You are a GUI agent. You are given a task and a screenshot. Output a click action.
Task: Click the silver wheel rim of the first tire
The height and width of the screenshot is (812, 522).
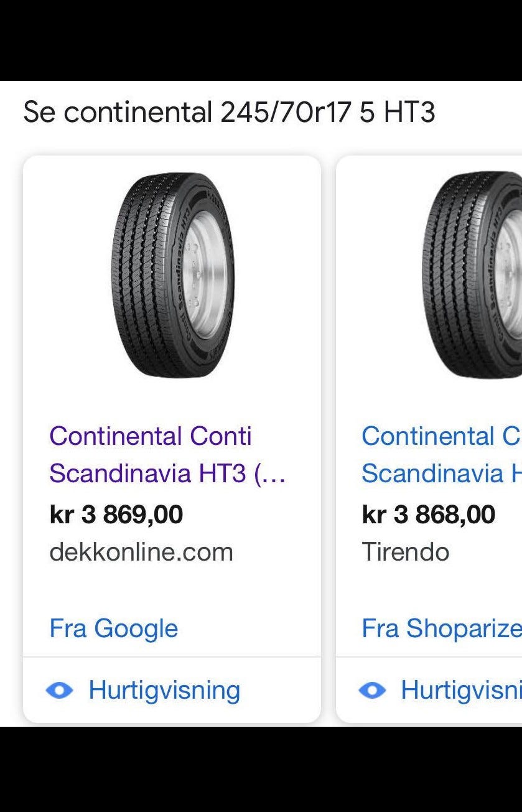pyautogui.click(x=205, y=274)
